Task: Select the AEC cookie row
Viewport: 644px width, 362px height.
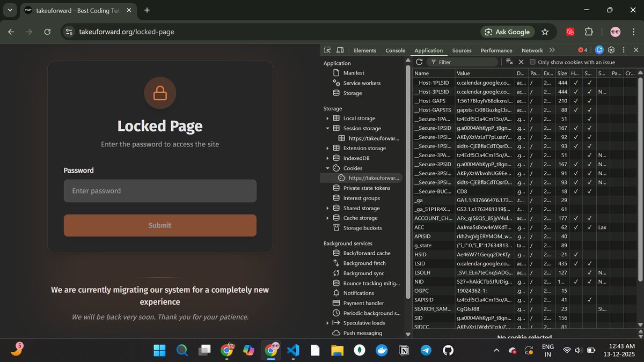Action: [x=524, y=227]
